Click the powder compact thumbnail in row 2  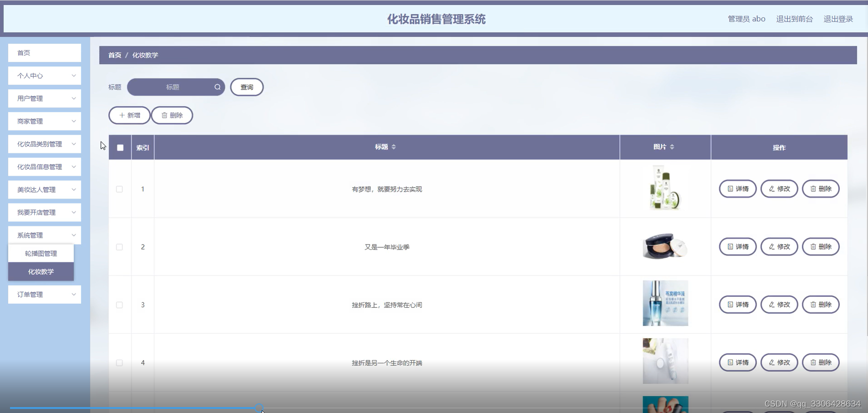coord(665,246)
